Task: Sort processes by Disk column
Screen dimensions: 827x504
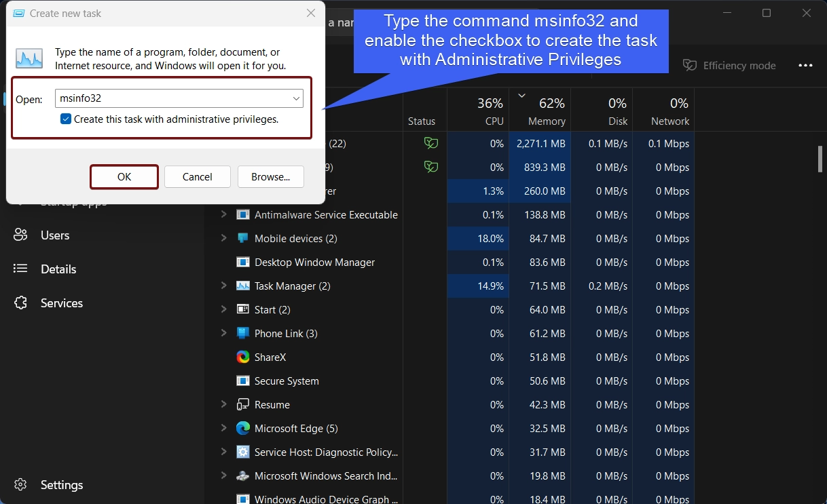Action: point(602,110)
